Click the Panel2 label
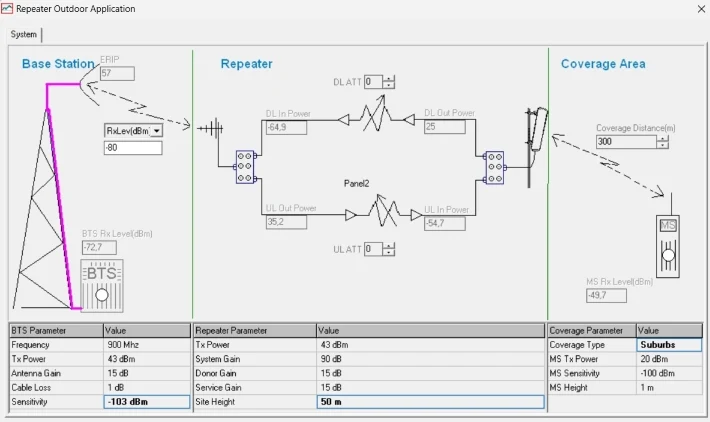710x422 pixels. pyautogui.click(x=356, y=183)
